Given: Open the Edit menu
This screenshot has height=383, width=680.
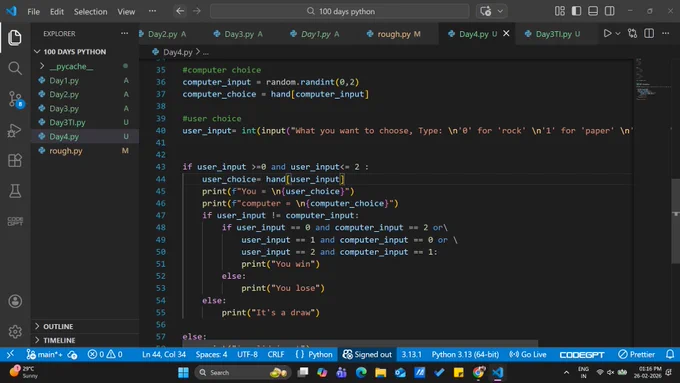Looking at the screenshot, I should click(x=56, y=12).
